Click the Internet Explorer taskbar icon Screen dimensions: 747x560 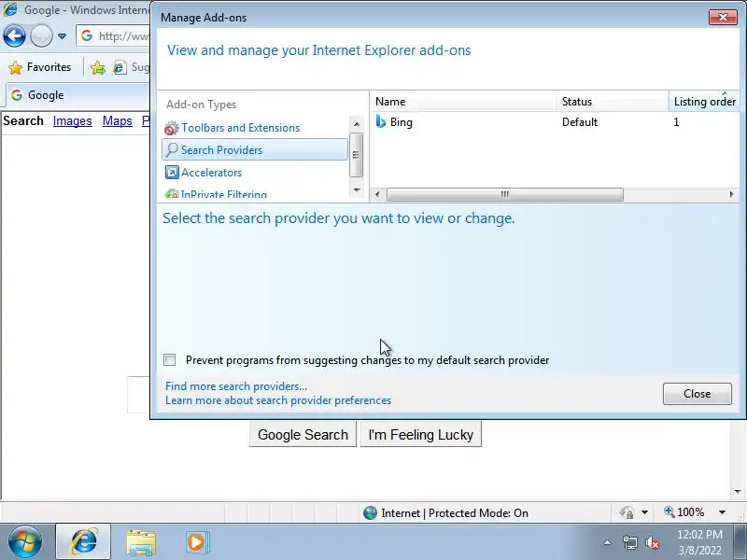click(x=83, y=542)
